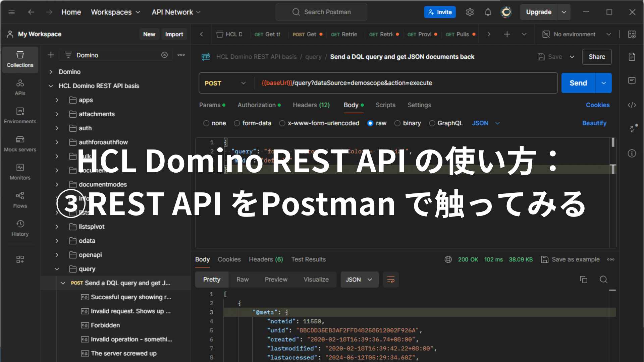Open the Flows sidebar icon
Viewport: 644px width, 362px height.
tap(20, 200)
